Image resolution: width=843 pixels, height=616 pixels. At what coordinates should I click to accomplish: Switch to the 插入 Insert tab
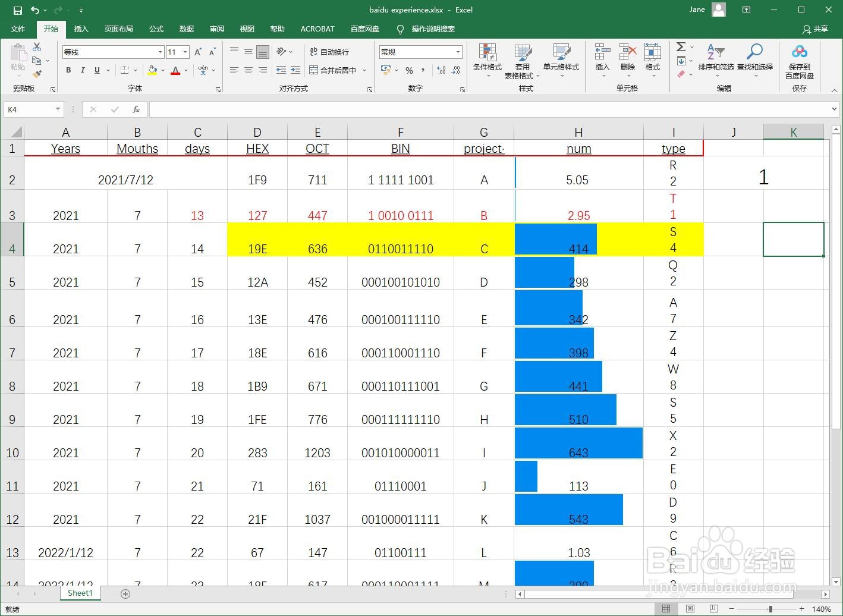[81, 29]
